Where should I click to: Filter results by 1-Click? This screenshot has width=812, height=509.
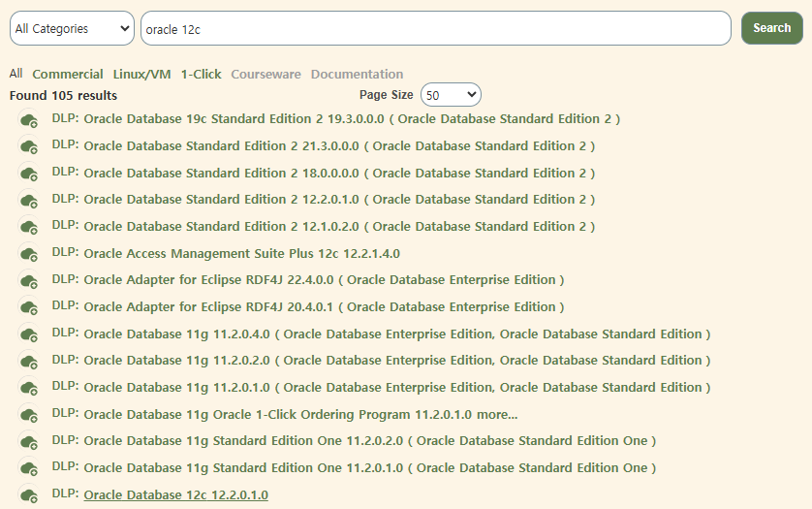tap(201, 74)
